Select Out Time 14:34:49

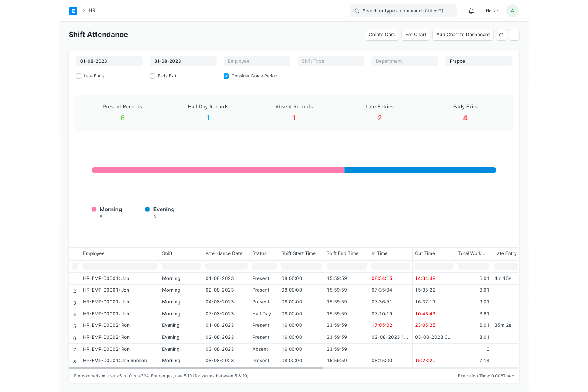(425, 278)
